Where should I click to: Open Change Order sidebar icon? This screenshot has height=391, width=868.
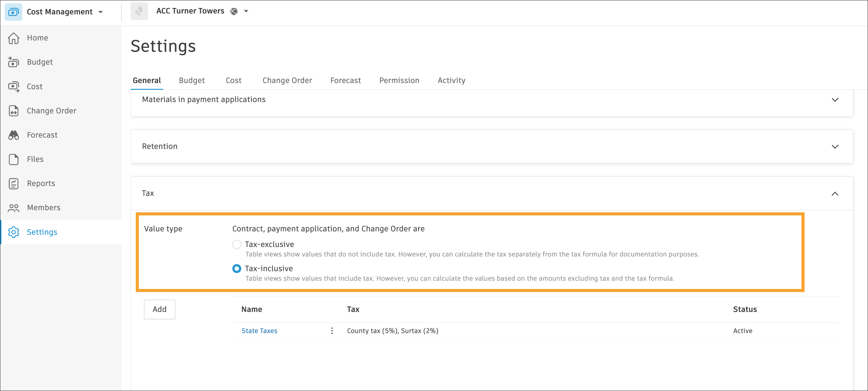(x=13, y=111)
